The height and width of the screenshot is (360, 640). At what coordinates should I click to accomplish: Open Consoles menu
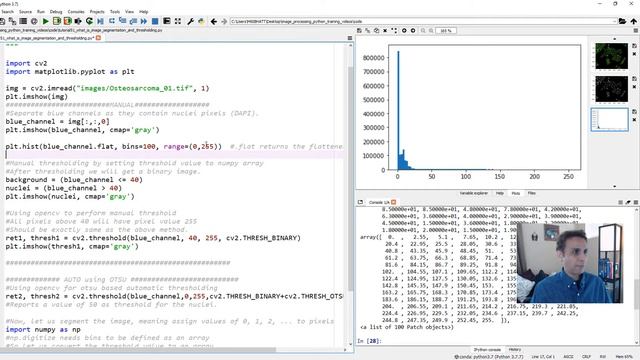point(76,12)
